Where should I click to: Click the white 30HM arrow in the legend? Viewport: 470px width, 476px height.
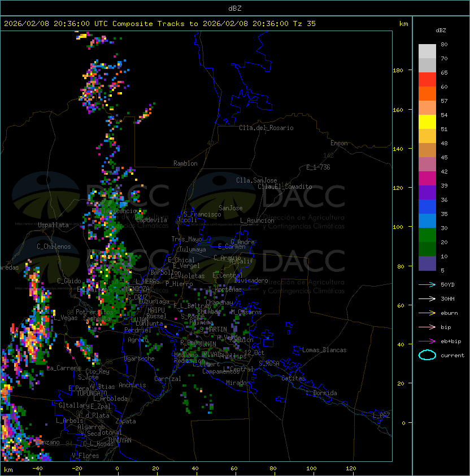click(427, 298)
